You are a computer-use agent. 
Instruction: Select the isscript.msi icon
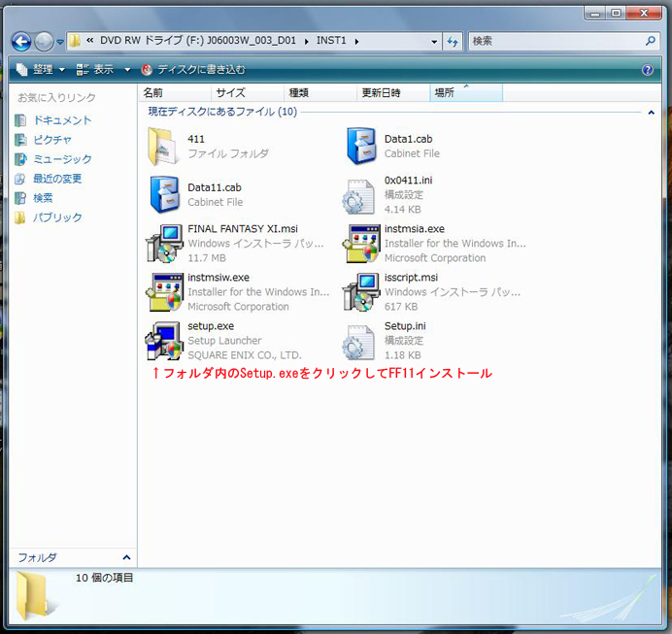click(x=361, y=292)
